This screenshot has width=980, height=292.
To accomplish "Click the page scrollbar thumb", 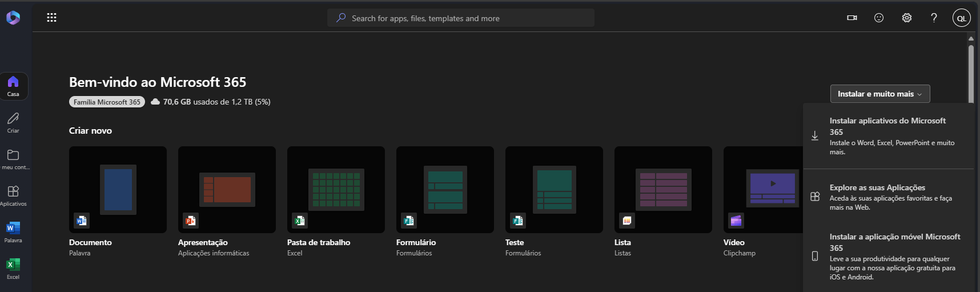I will [x=971, y=74].
